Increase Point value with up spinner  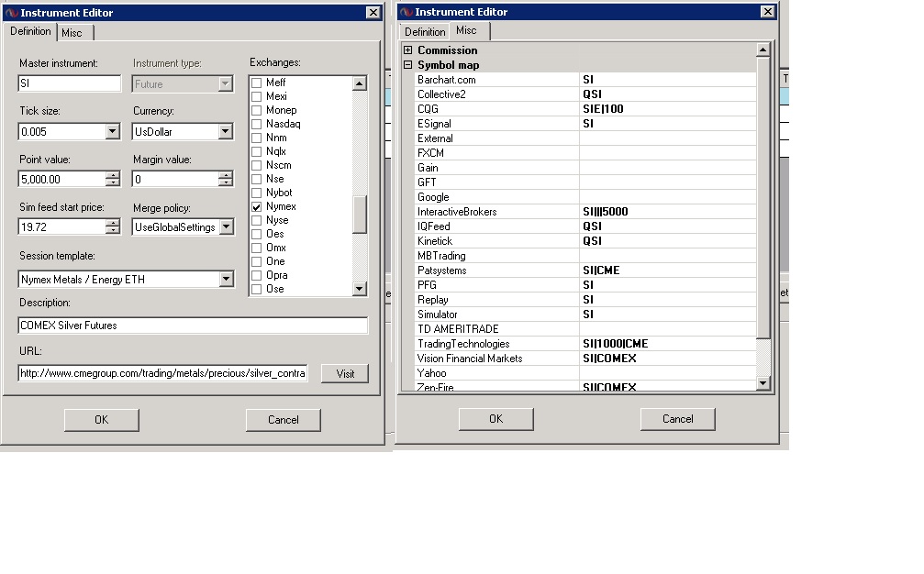click(x=113, y=175)
